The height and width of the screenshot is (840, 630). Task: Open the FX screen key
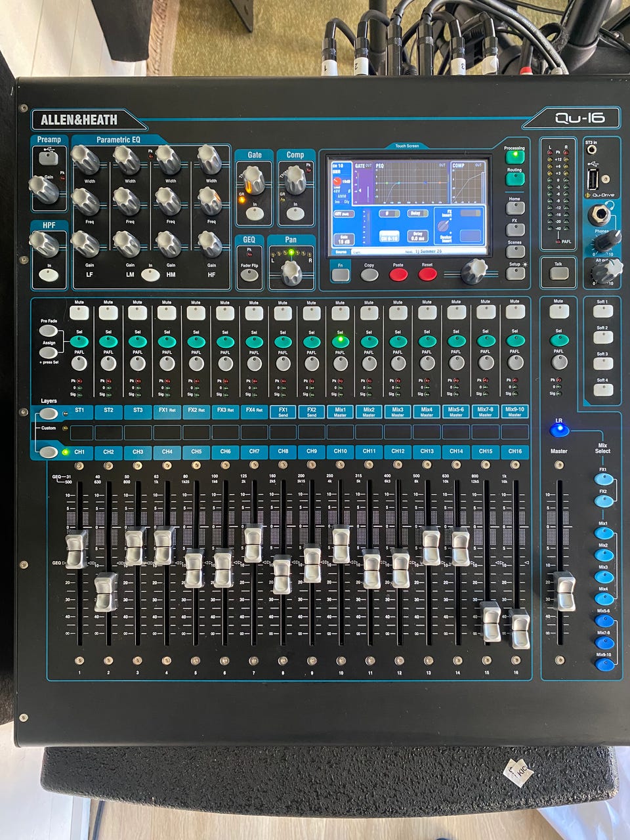pyautogui.click(x=515, y=230)
